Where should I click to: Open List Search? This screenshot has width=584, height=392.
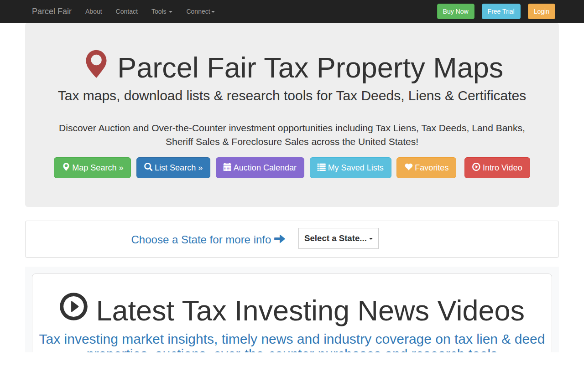coord(173,168)
